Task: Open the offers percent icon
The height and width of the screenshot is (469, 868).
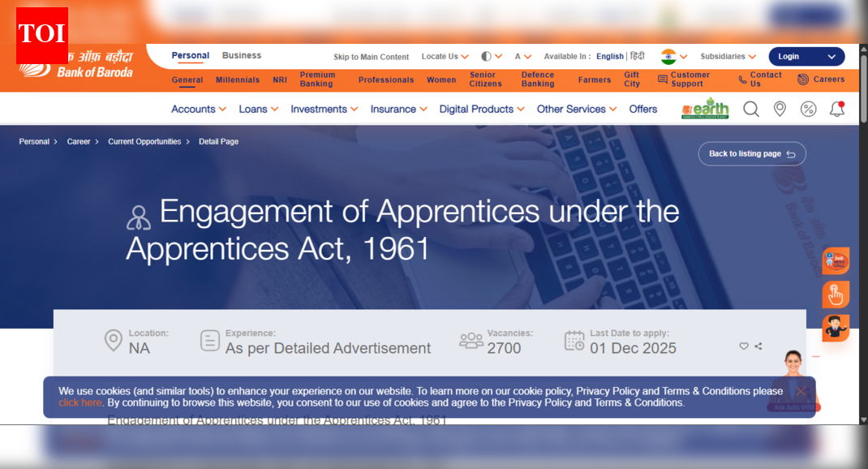Action: pos(808,108)
